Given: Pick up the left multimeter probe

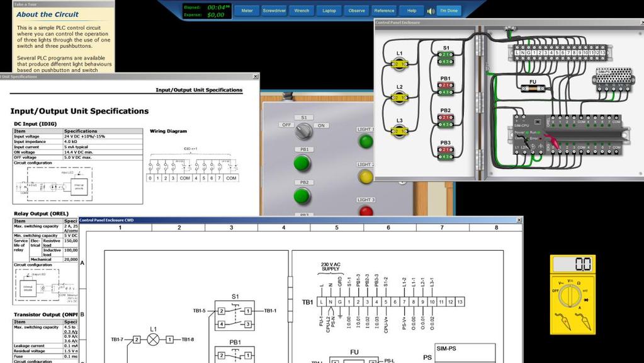Looking at the screenshot, I should [562, 322].
